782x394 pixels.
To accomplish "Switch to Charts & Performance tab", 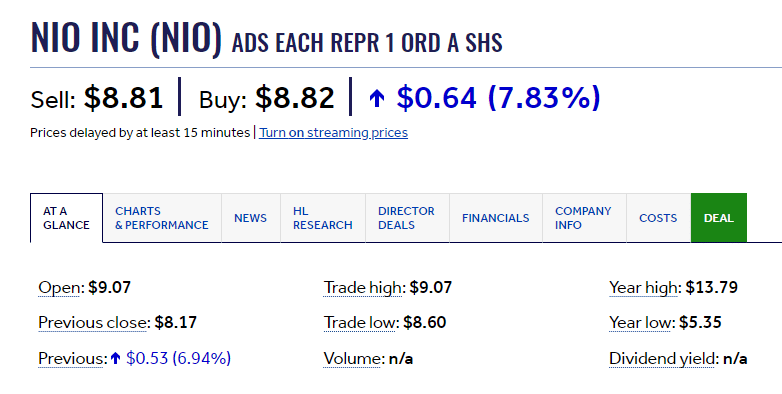I will coord(162,218).
